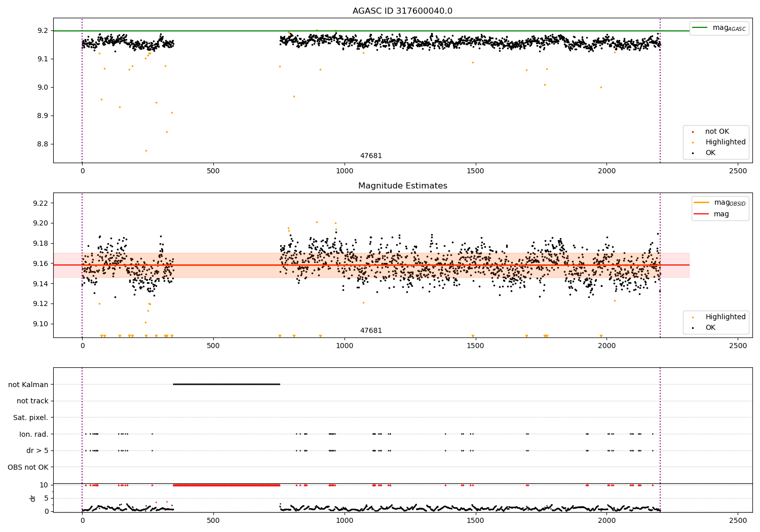The width and height of the screenshot is (760, 532).
Task: Click 'Highlighted' legend entry in Magnitude Estimates plot
Action: point(719,317)
